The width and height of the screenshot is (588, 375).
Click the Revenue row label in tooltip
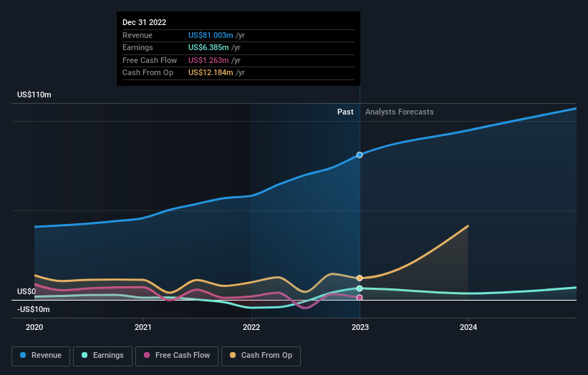click(x=138, y=35)
